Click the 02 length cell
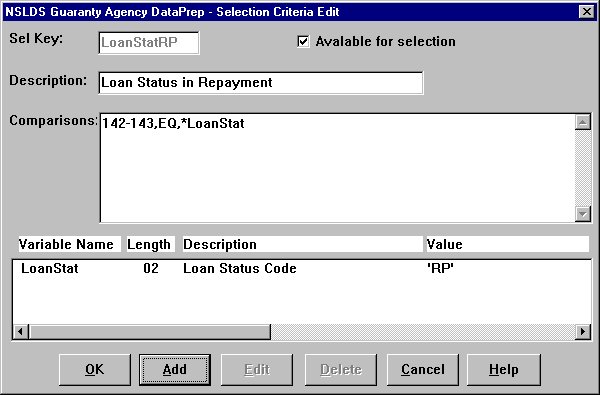The height and width of the screenshot is (395, 600). click(x=151, y=268)
